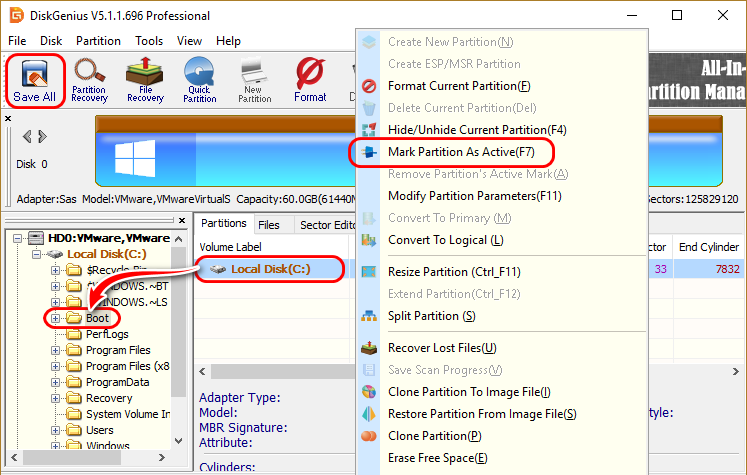Click the Clone Partition icon
Screen dimensions: 747x475
click(369, 436)
